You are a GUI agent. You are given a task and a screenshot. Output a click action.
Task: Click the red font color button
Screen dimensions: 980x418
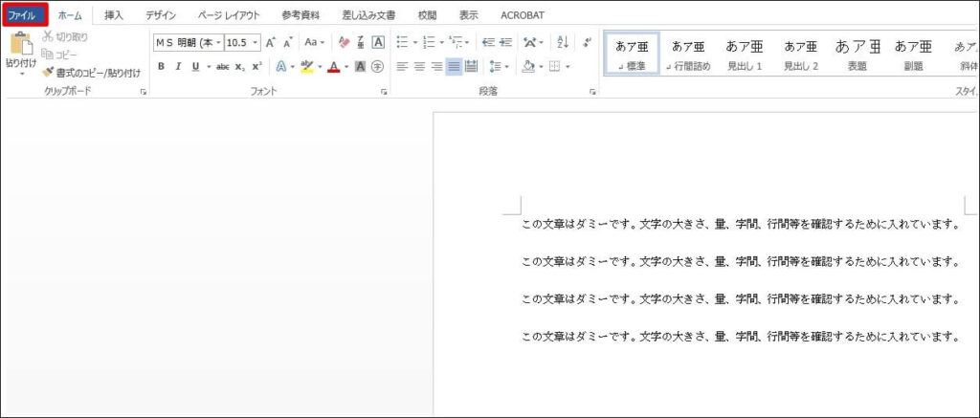pos(333,66)
